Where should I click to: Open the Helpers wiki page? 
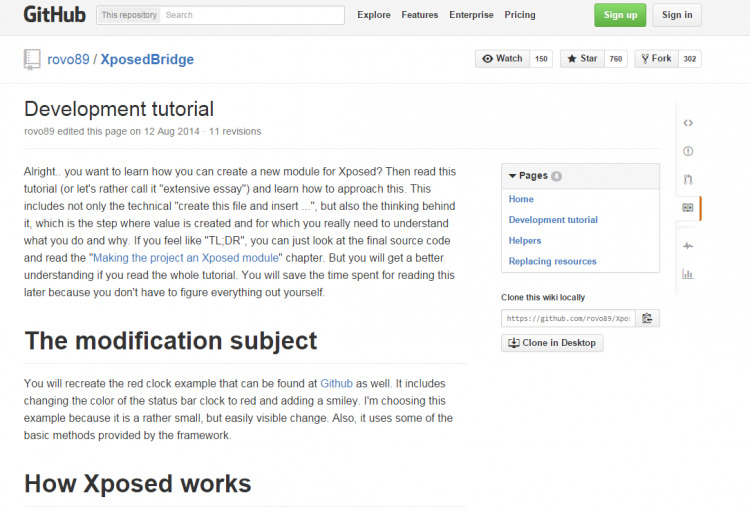point(525,241)
